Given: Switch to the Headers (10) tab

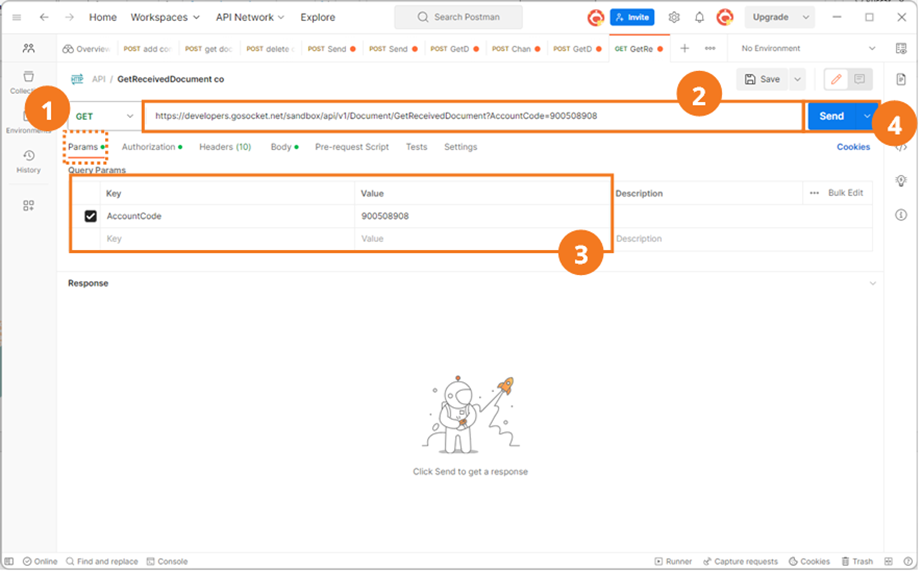Looking at the screenshot, I should click(225, 147).
